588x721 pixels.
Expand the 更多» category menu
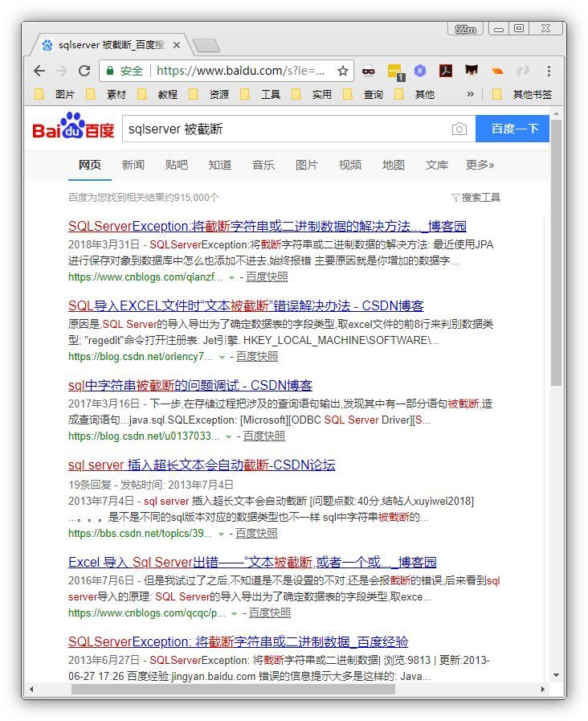pyautogui.click(x=480, y=165)
